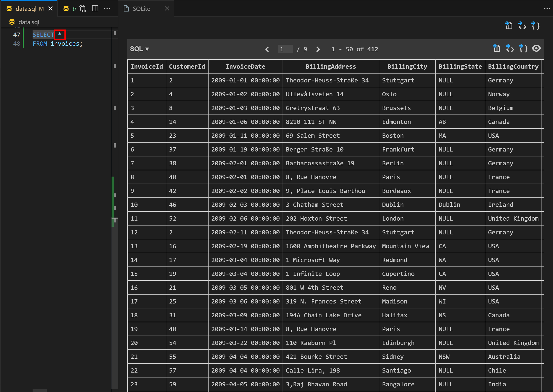Viewport: 553px width, 392px height.
Task: Click top panel export-all JSON icon
Action: (x=535, y=25)
